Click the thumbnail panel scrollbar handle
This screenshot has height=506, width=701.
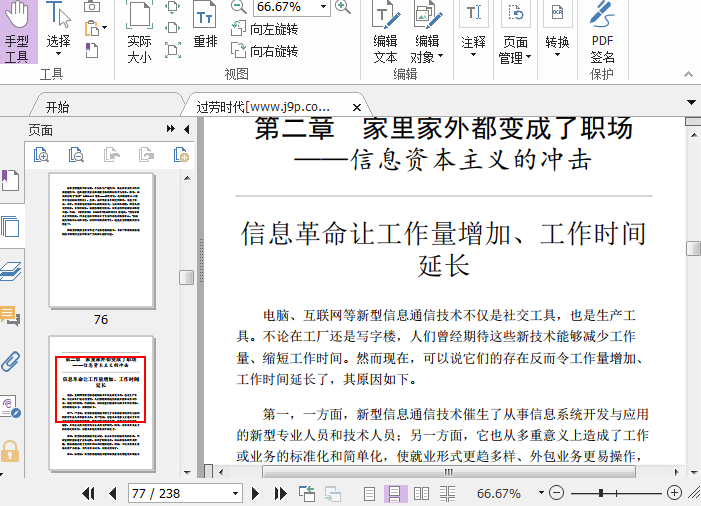coord(186,277)
